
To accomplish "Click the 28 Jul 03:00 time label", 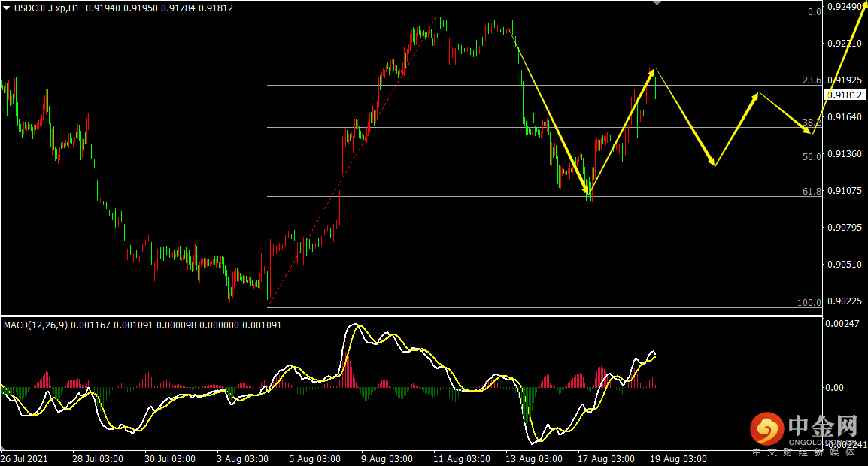I will click(98, 459).
